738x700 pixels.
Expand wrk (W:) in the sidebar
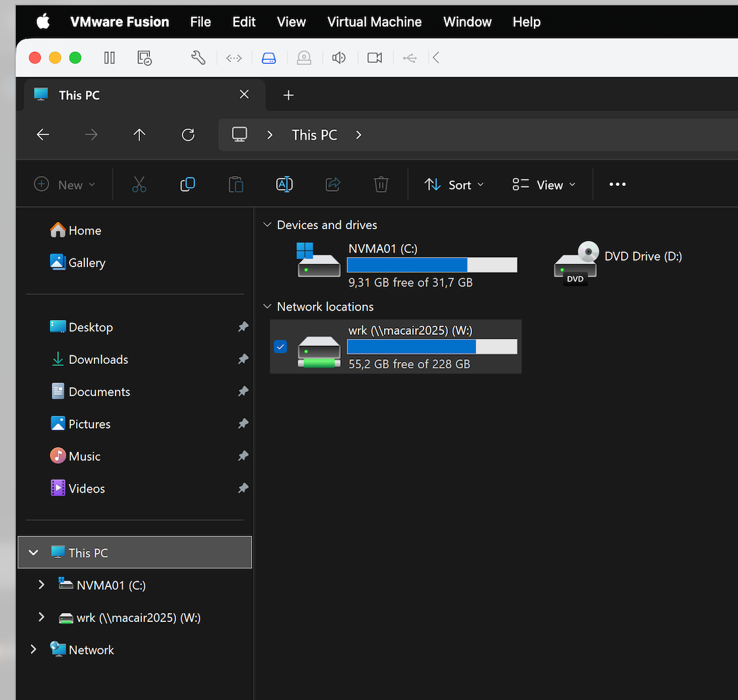click(x=41, y=617)
